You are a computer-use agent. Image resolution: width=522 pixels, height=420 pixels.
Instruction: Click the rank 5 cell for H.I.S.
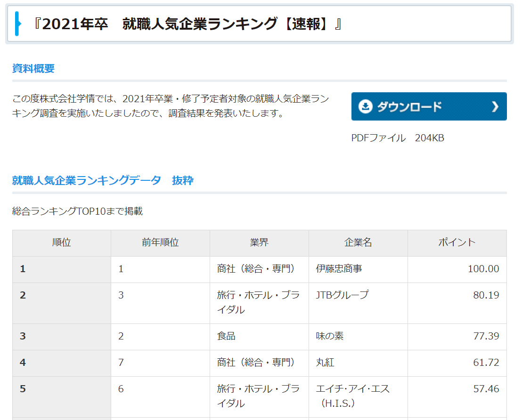coord(62,397)
